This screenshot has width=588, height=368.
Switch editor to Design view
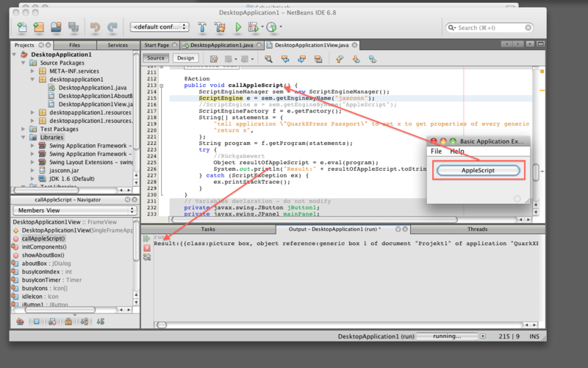[185, 58]
